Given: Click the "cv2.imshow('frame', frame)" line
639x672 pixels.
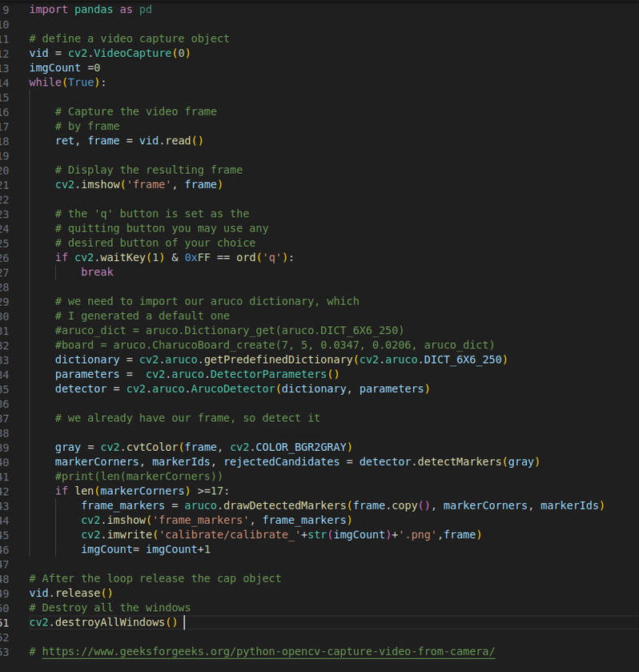Looking at the screenshot, I should coord(139,184).
